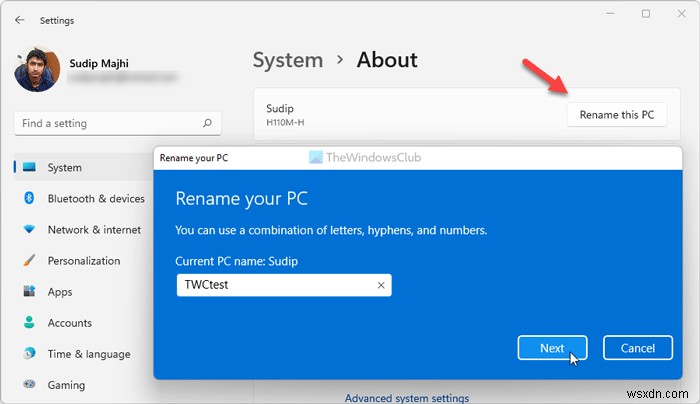Click System in the breadcrumb
This screenshot has height=404, width=700.
[288, 60]
